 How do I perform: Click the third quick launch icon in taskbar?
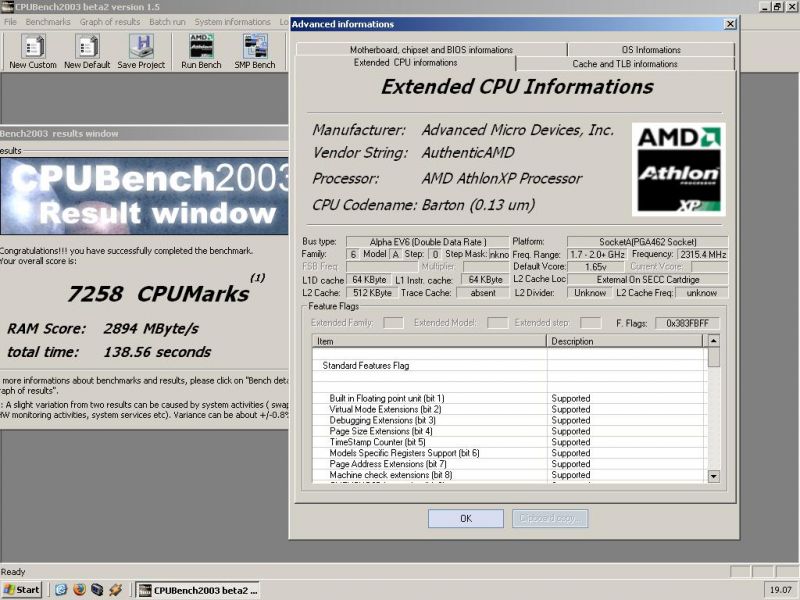[x=97, y=589]
